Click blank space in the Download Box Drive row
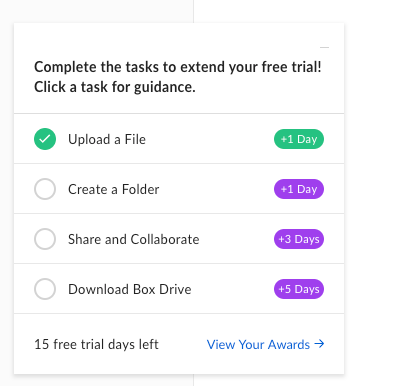This screenshot has width=402, height=386. click(233, 289)
